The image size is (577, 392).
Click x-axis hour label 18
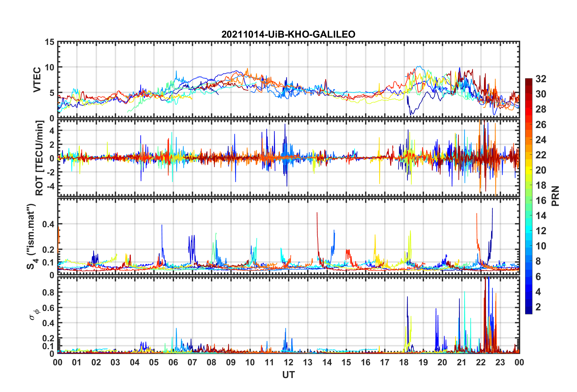(404, 362)
